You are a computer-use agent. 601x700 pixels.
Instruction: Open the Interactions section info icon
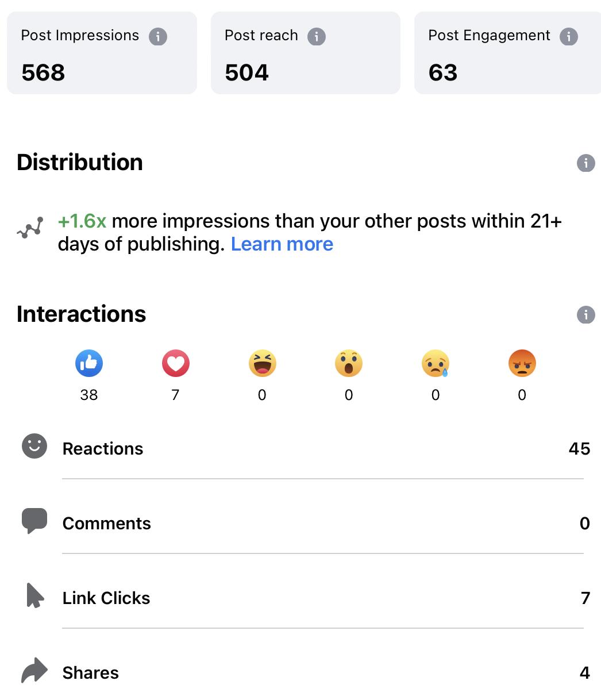(585, 314)
